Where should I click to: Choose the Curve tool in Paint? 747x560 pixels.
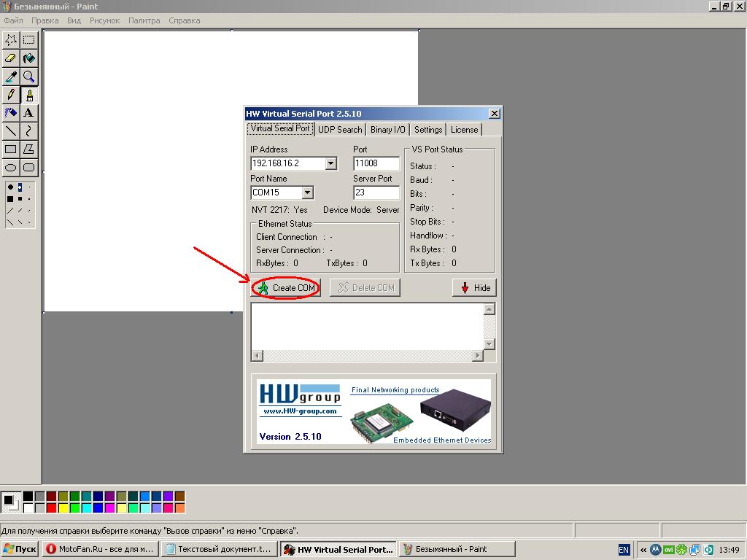point(29,131)
